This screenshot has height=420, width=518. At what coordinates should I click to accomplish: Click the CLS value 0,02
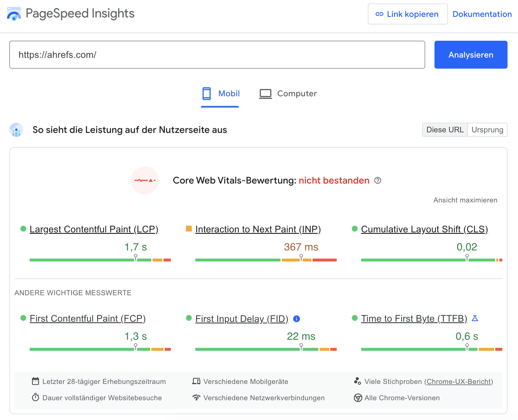[467, 247]
